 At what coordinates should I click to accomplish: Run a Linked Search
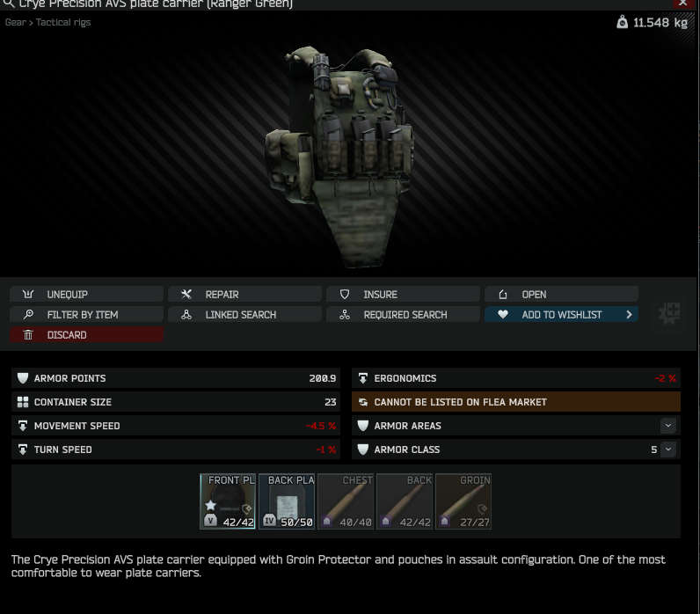pos(244,314)
